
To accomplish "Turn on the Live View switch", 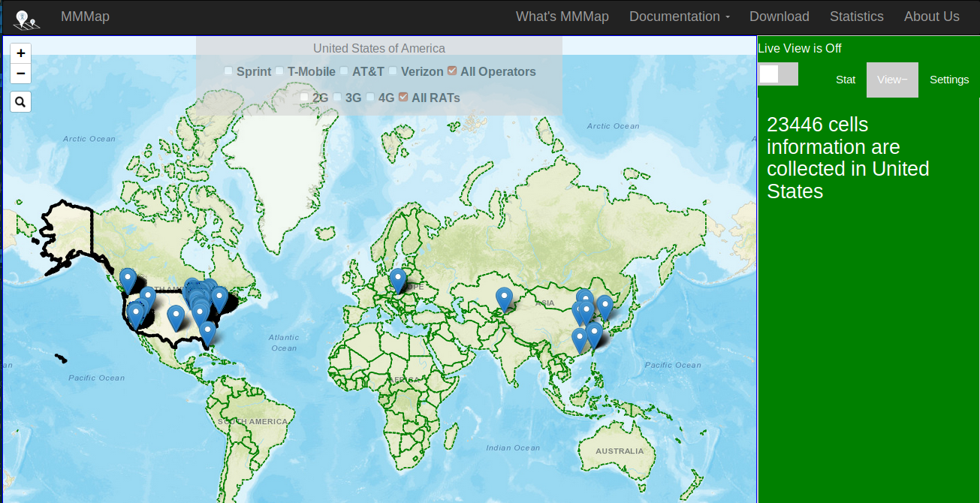I will coord(778,74).
